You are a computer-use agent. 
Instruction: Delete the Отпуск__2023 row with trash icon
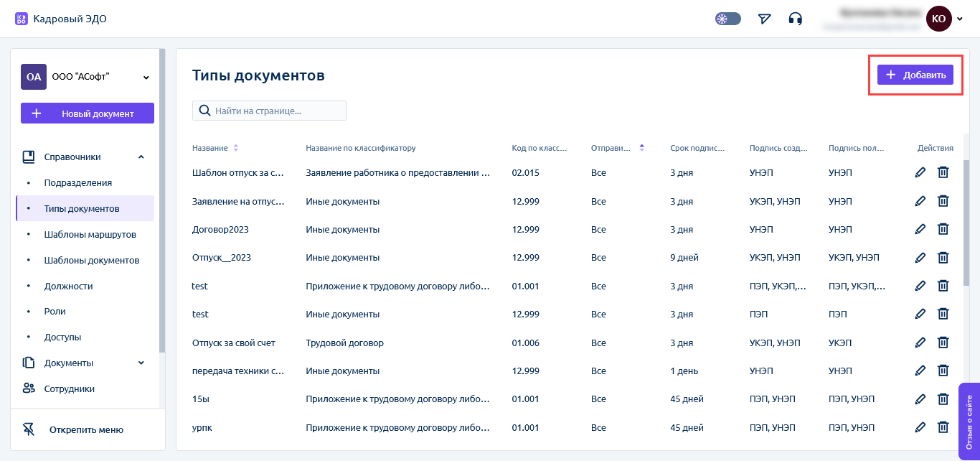[943, 258]
